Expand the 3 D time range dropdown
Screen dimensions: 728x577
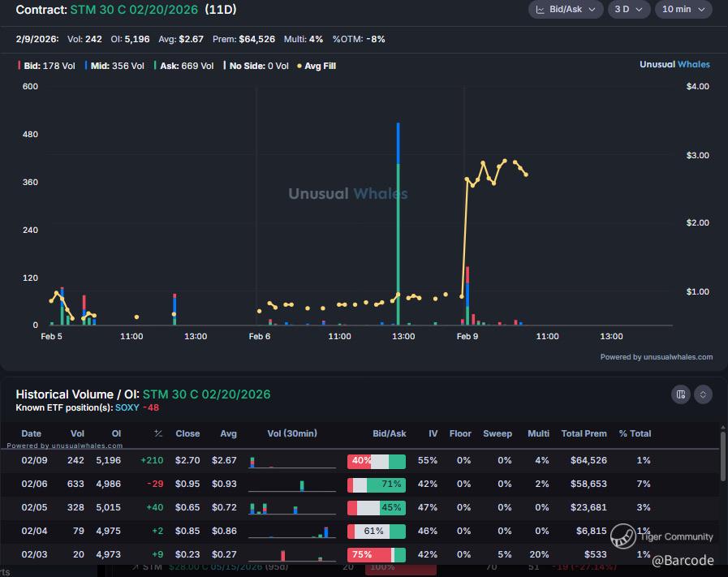pyautogui.click(x=630, y=10)
